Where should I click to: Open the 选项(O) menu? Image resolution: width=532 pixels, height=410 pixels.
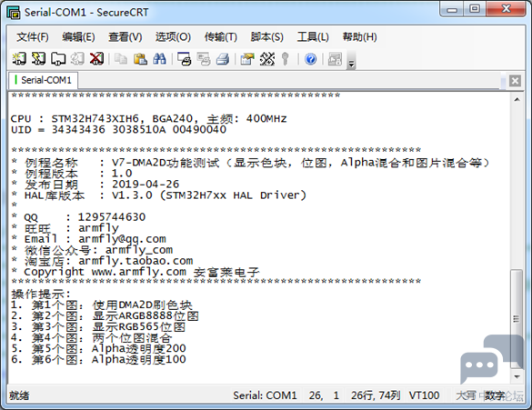coord(173,36)
